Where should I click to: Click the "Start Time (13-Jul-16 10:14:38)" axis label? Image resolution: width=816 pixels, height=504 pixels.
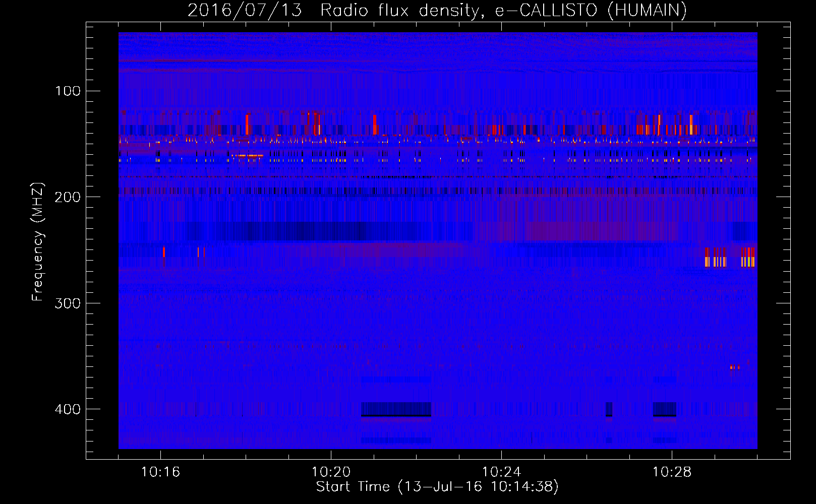pos(437,487)
